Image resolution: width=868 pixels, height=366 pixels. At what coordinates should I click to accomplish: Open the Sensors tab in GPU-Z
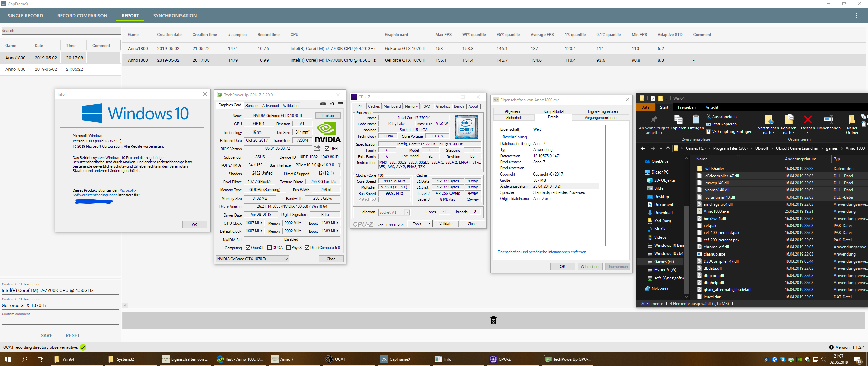(x=252, y=106)
